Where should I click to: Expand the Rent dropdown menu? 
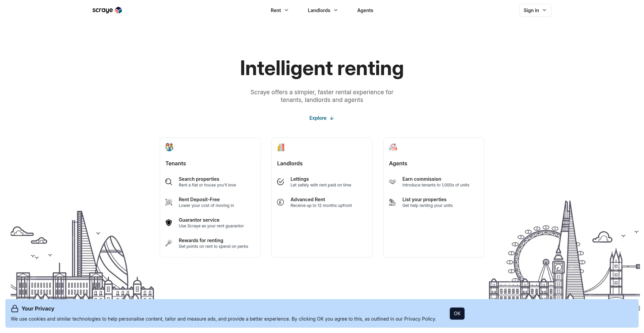(x=279, y=10)
